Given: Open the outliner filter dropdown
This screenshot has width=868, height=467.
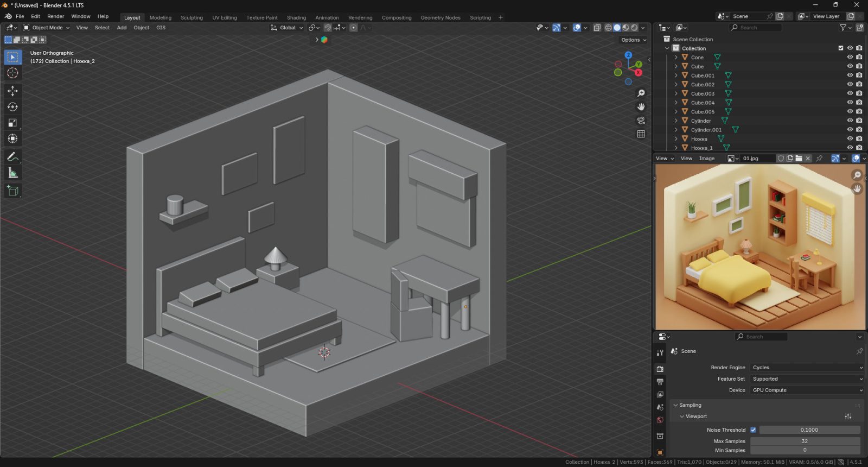Looking at the screenshot, I should pyautogui.click(x=845, y=28).
